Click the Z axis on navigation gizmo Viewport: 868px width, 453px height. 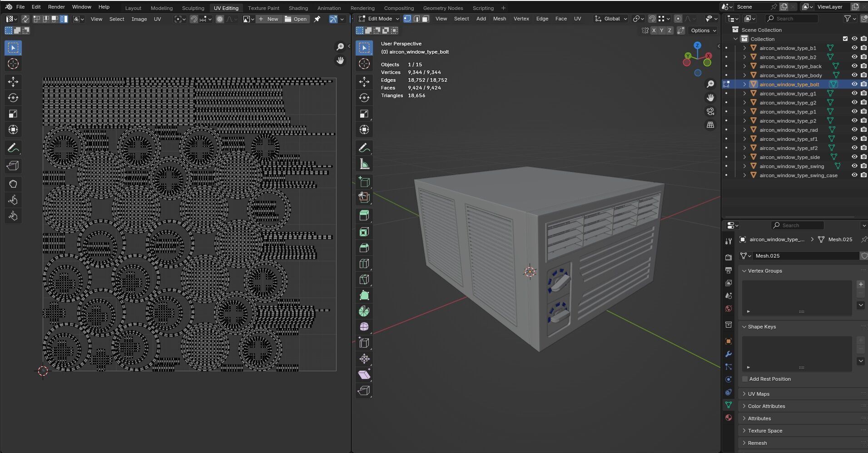click(x=697, y=45)
